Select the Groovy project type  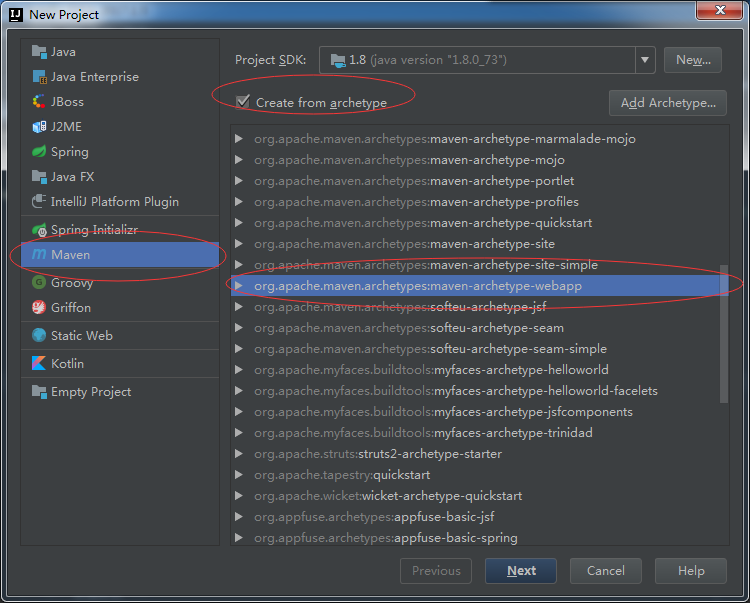(120, 282)
